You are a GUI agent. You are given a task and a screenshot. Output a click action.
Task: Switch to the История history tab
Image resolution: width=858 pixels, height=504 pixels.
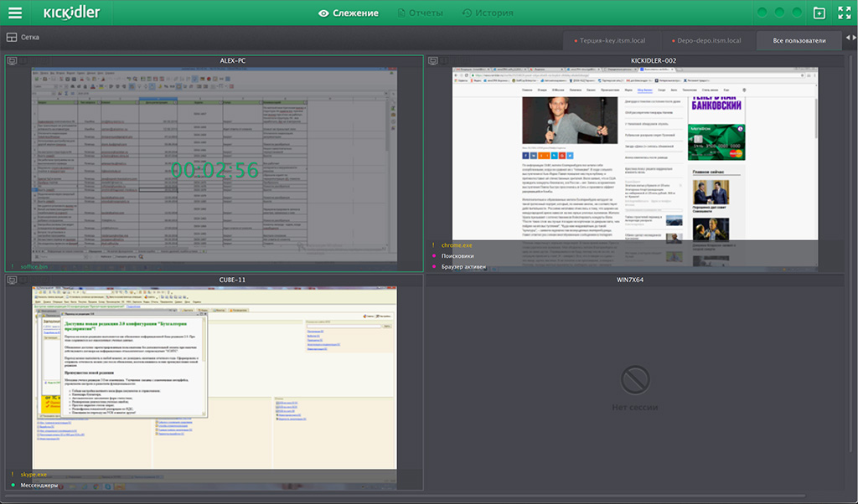pyautogui.click(x=488, y=13)
